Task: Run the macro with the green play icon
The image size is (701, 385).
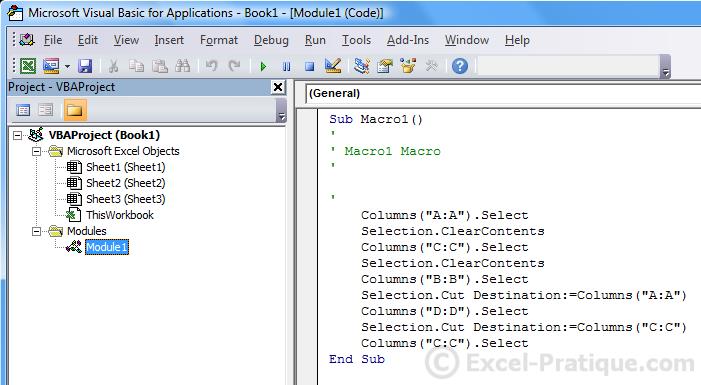Action: (x=263, y=67)
